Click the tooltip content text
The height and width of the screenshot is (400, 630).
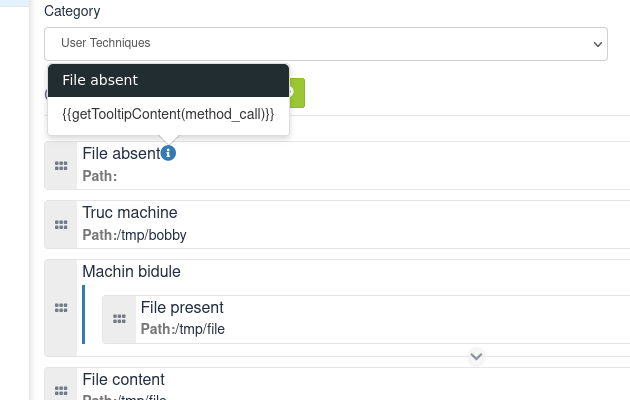(168, 114)
